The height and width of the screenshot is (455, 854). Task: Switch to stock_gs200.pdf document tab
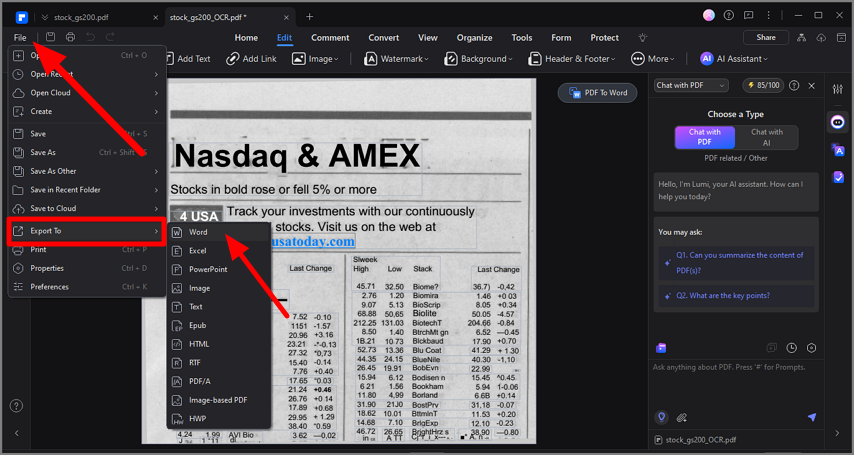(x=81, y=17)
